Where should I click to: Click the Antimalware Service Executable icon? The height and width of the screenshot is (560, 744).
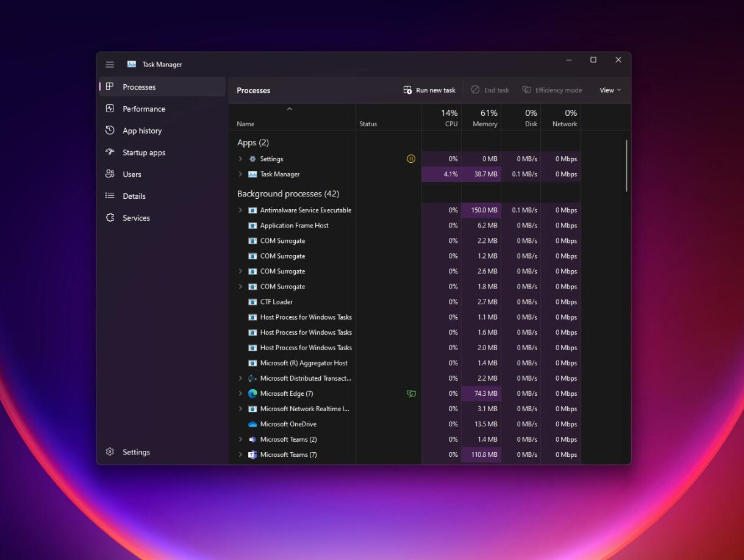click(x=252, y=210)
